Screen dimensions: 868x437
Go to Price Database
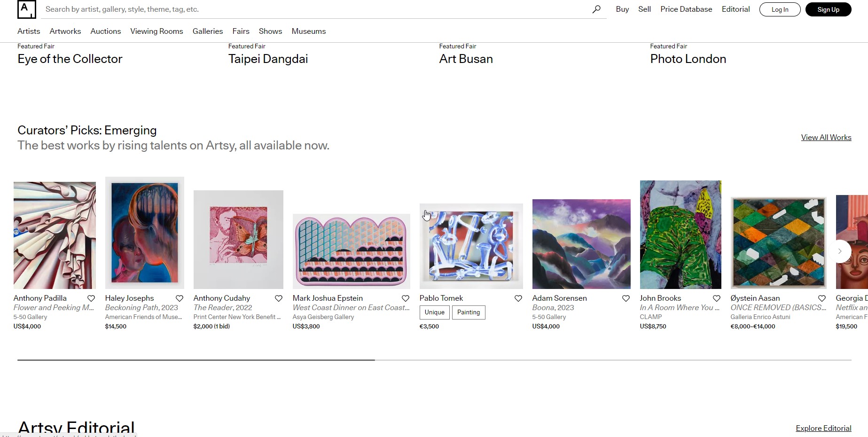click(x=686, y=9)
